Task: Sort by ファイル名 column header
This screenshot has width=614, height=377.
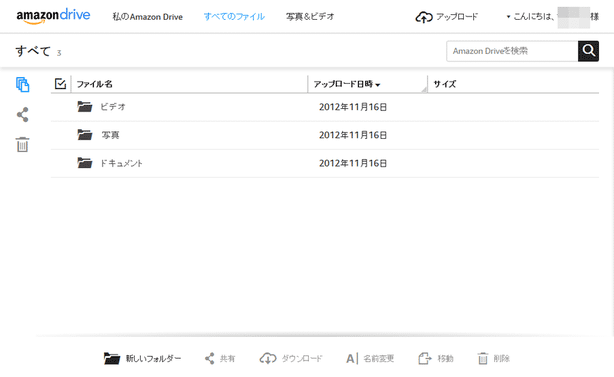Action: [x=94, y=84]
